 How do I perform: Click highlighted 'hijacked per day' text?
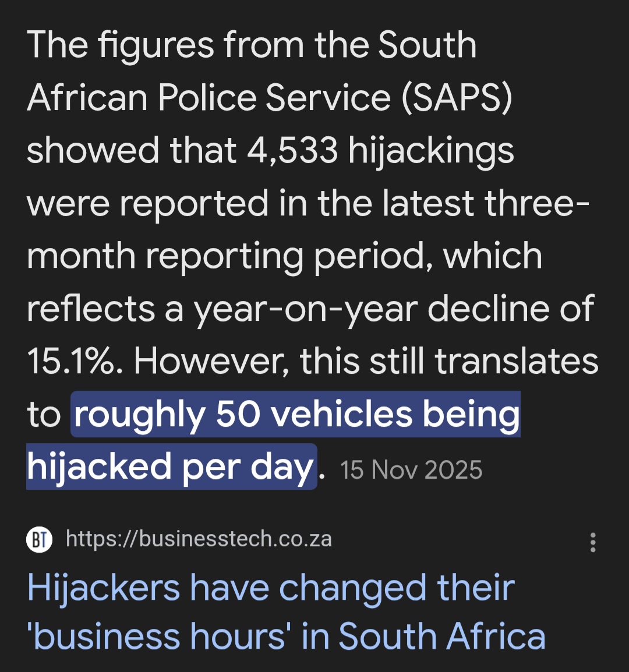[x=170, y=467]
